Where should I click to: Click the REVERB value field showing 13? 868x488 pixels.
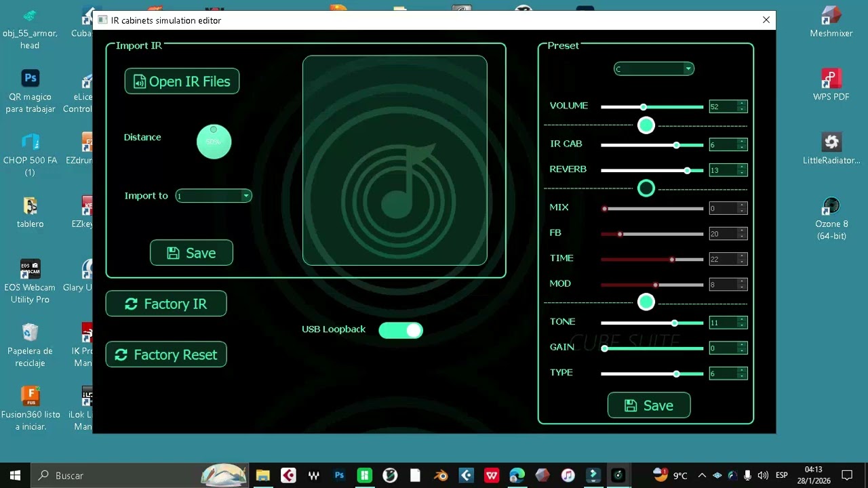(x=728, y=170)
